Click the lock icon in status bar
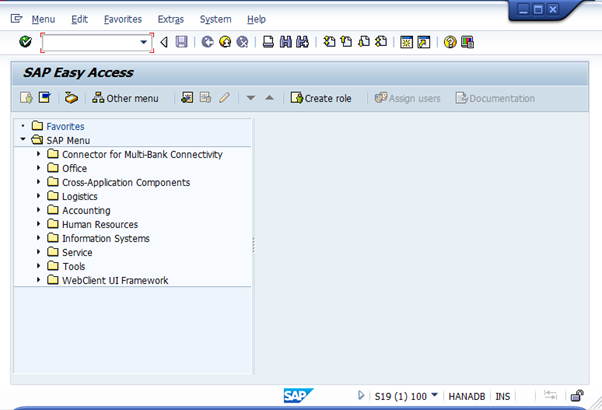 (577, 396)
